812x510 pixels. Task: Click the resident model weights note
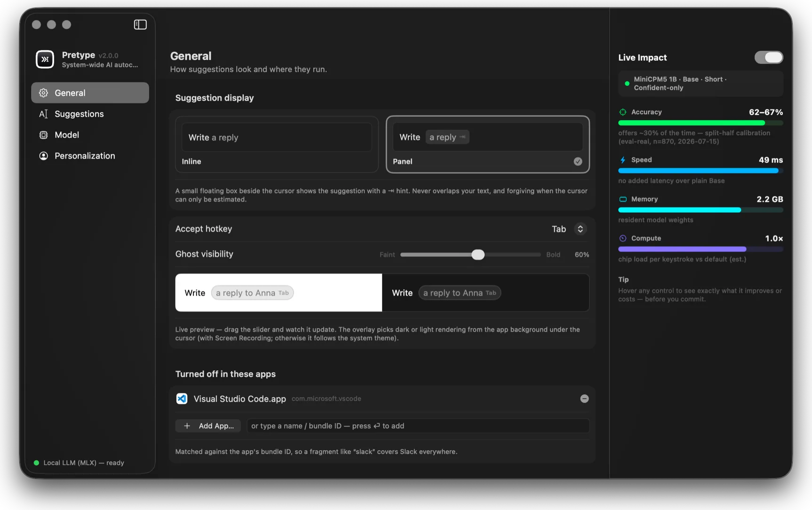(x=655, y=220)
